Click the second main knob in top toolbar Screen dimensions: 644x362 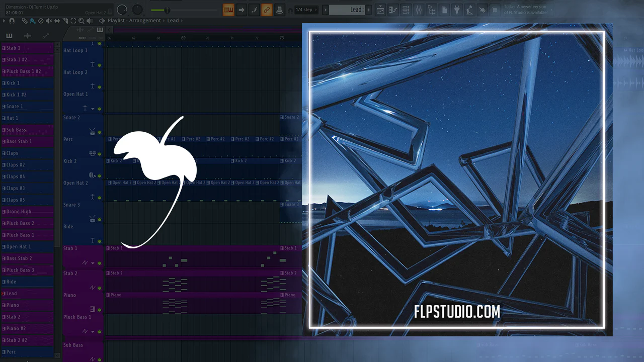point(137,10)
